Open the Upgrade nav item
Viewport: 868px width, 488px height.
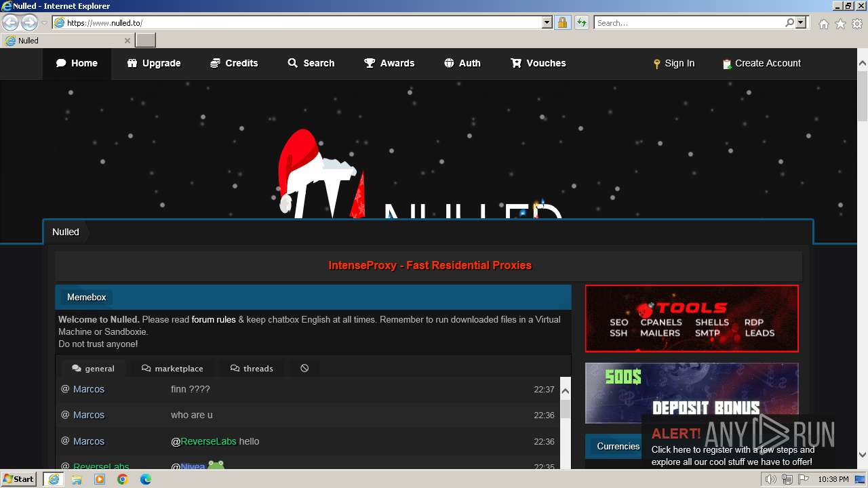coord(154,63)
